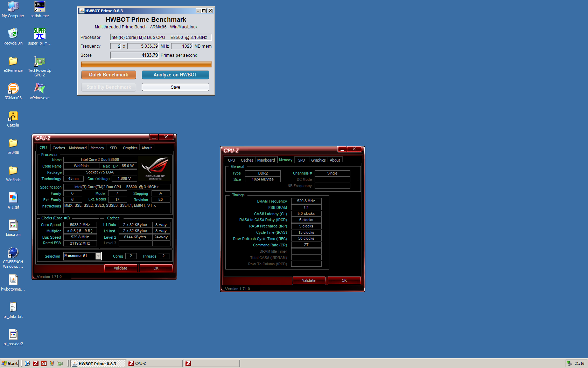588x368 pixels.
Task: Open setfsb.exe desktop icon
Action: [x=40, y=9]
